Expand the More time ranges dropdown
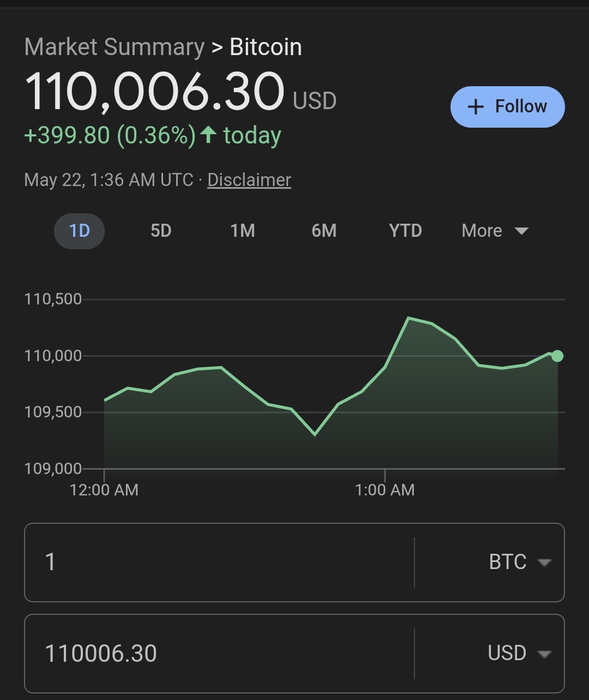The width and height of the screenshot is (589, 700). 495,231
